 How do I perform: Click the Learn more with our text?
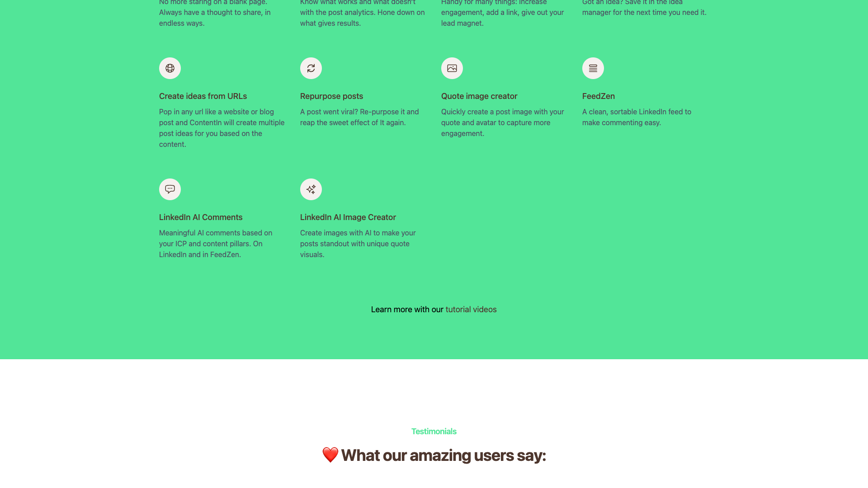[x=406, y=309]
